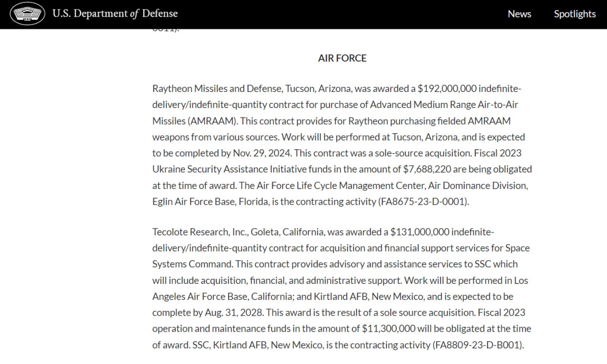Screen dimensions: 607x364
Task: Click the contract number FA8675-23-D-0001
Action: click(423, 201)
